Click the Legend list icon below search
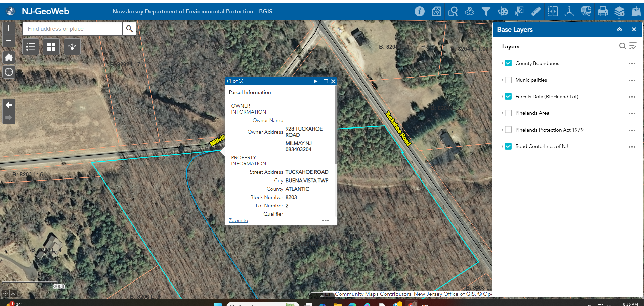This screenshot has height=306, width=644. (31, 47)
